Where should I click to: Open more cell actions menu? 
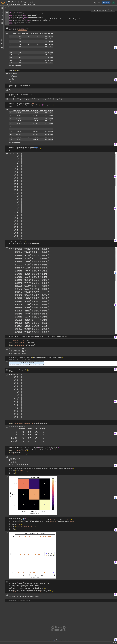coord(114,11)
